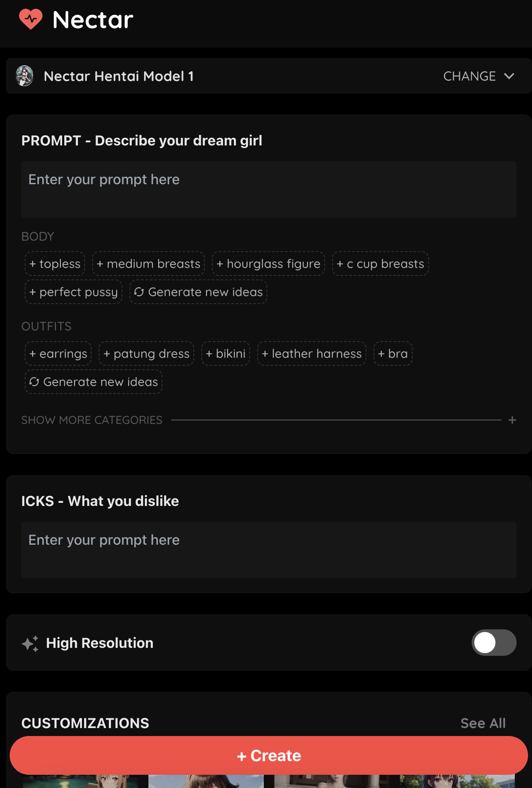This screenshot has height=788, width=532.
Task: Open the model CHANGE dropdown
Action: click(469, 76)
